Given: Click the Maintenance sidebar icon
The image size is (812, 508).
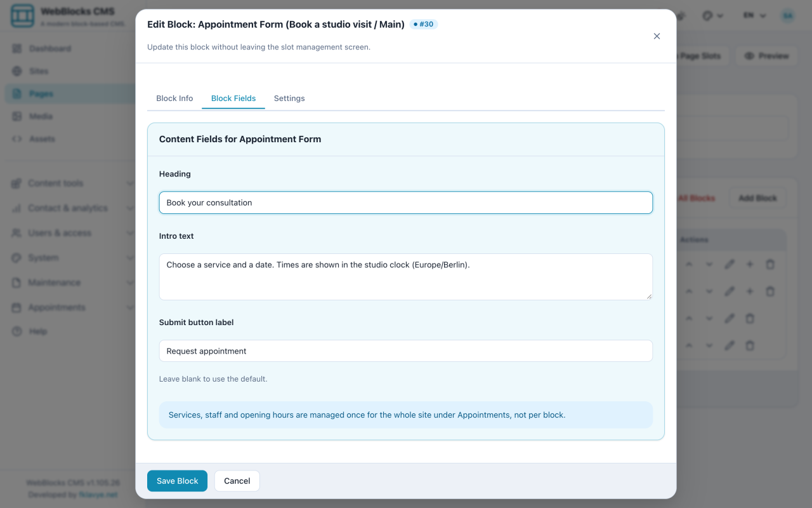Looking at the screenshot, I should point(16,283).
